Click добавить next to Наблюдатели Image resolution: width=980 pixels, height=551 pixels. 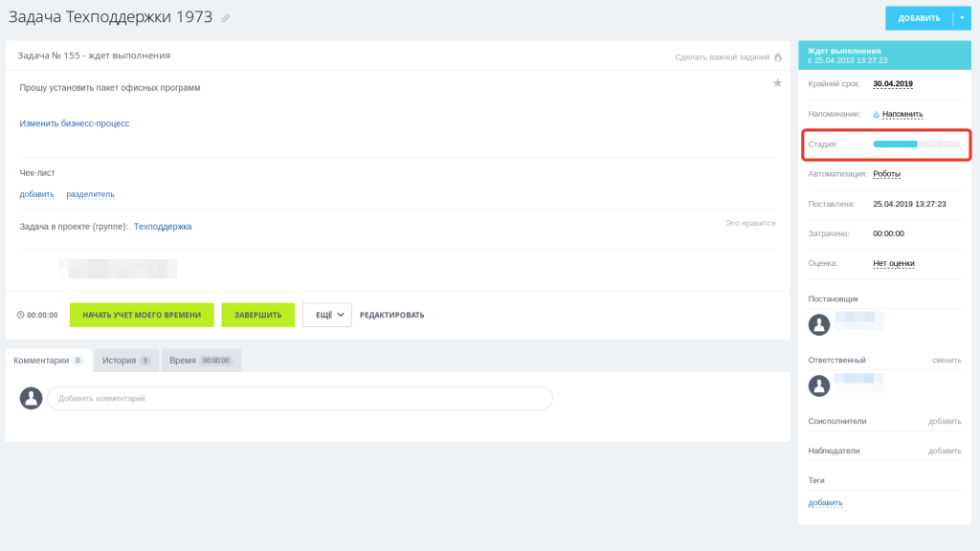pos(945,451)
